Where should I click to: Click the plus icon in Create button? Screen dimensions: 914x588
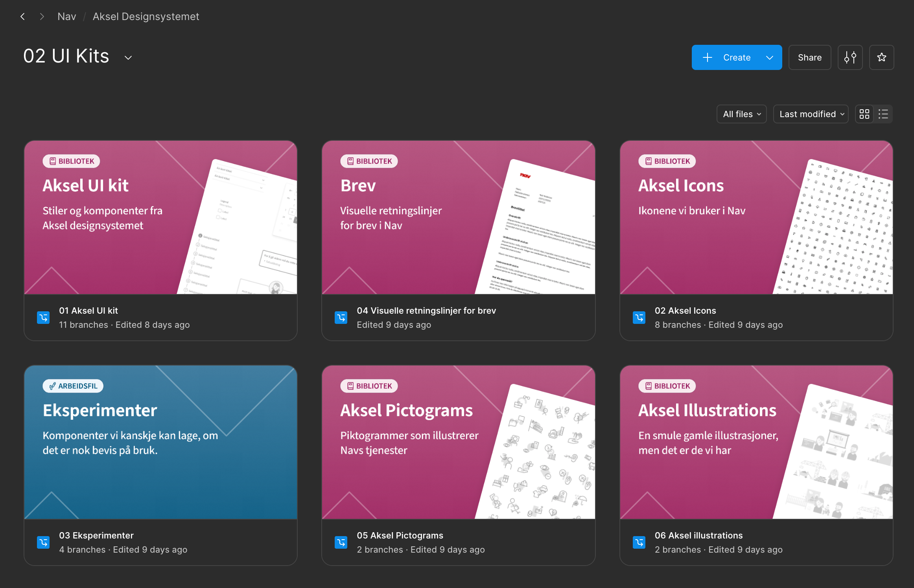point(707,57)
